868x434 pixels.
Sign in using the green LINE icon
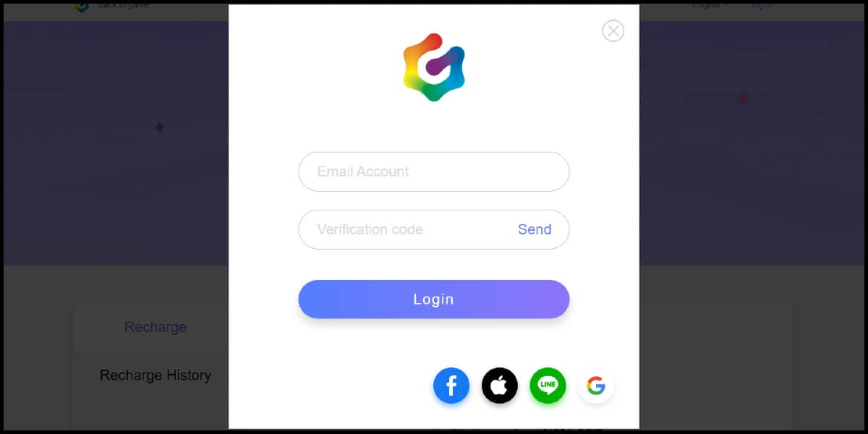tap(548, 386)
